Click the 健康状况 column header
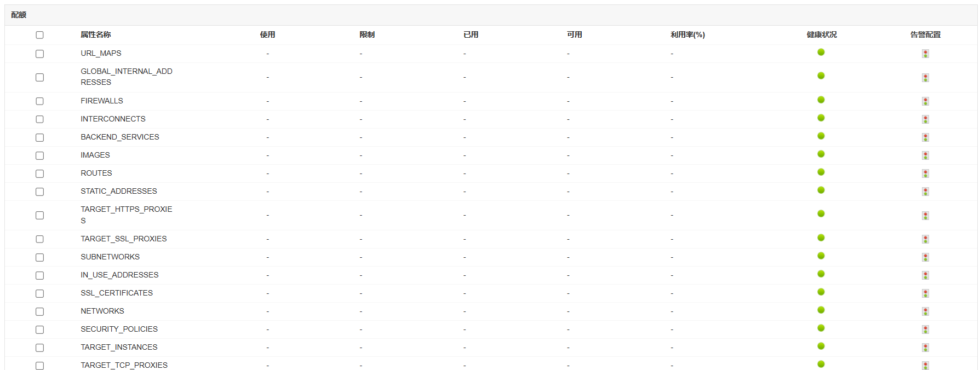The width and height of the screenshot is (980, 370). coord(821,34)
